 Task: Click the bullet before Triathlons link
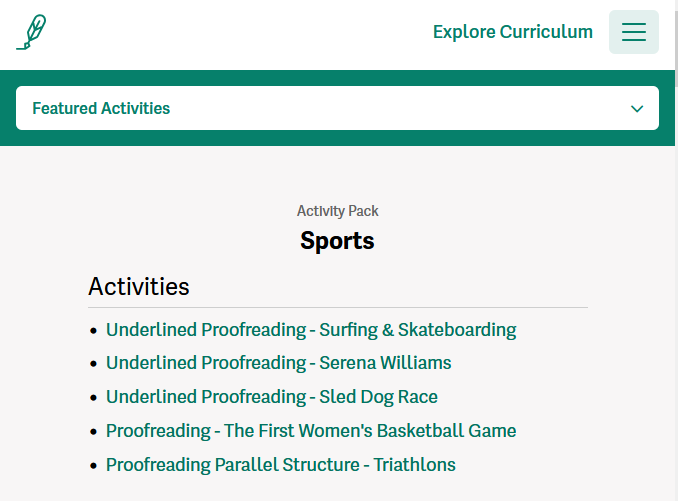coord(93,466)
